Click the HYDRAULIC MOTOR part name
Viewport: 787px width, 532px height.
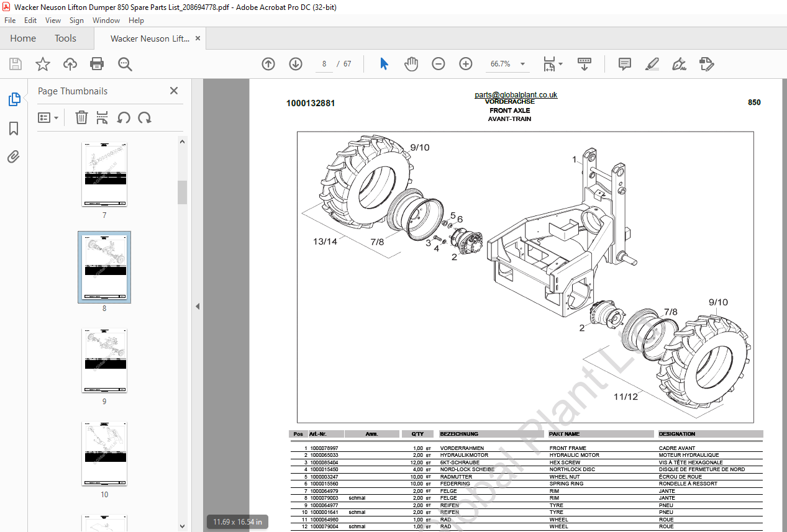pos(575,455)
